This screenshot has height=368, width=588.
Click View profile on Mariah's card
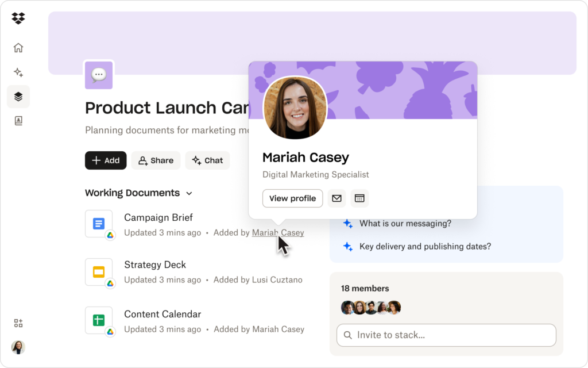click(x=292, y=198)
